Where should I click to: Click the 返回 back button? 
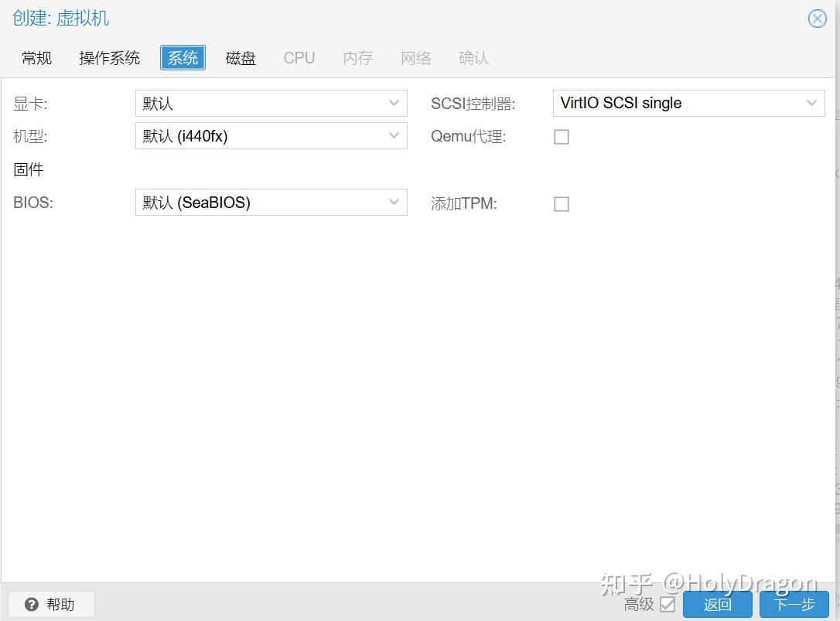tap(717, 604)
